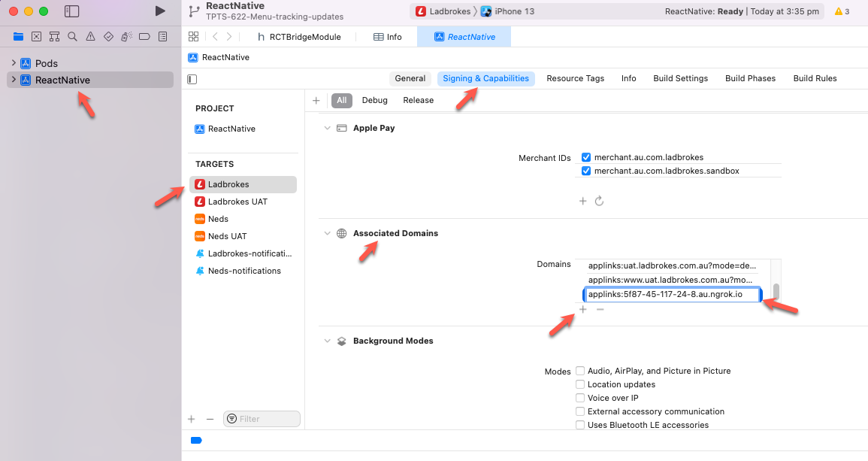868x461 pixels.
Task: Open the Debug navigator
Action: pos(127,37)
